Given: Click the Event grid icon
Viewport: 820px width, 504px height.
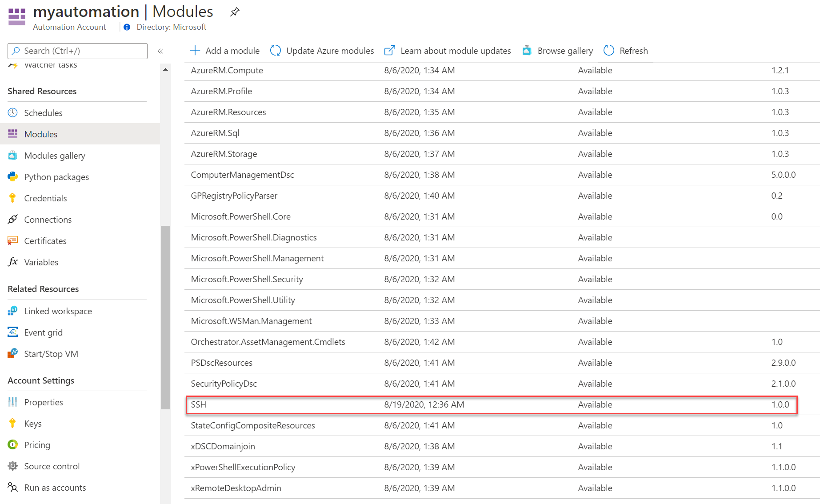Looking at the screenshot, I should [x=13, y=332].
